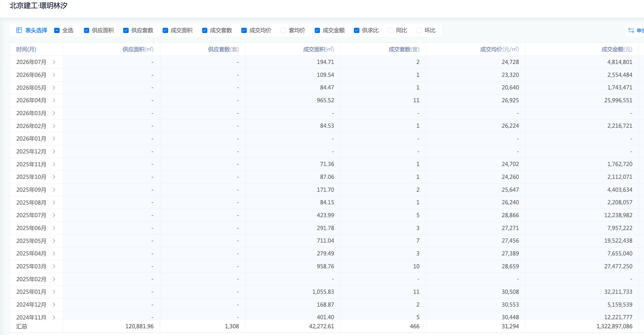Click average price 28,866

(510, 215)
